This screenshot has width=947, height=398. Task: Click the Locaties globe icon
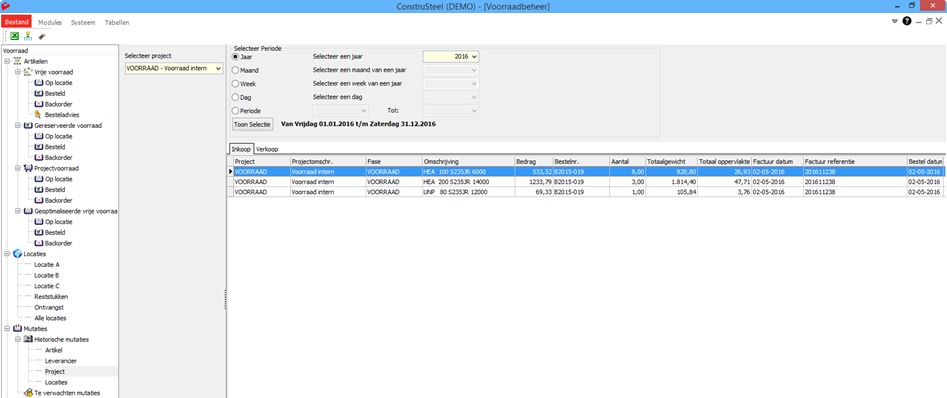click(x=18, y=254)
